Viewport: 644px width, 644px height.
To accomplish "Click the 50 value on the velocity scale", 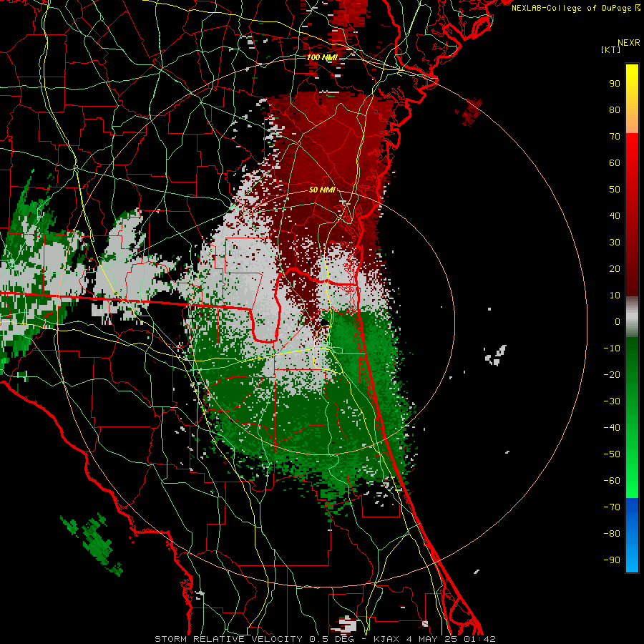I will coord(615,190).
